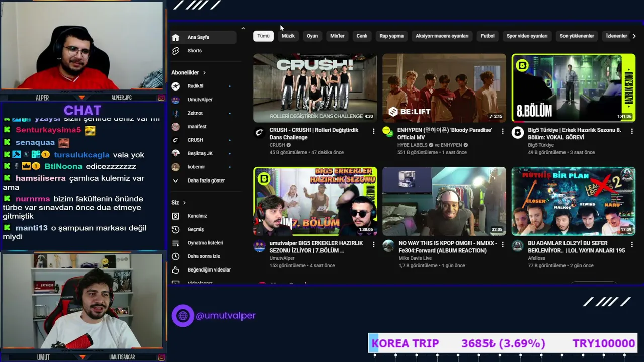Expand Abonelikler section chevron
The image size is (644, 362).
tap(204, 73)
